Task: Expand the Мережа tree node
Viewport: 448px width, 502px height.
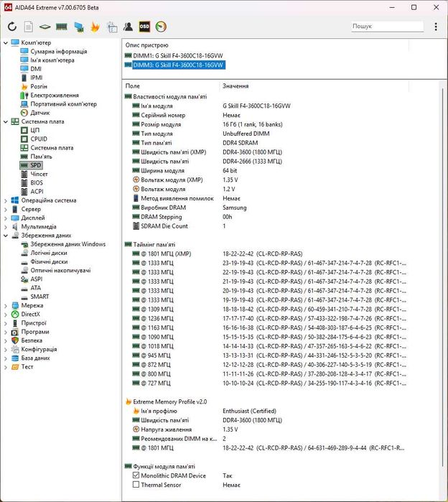Action: (x=6, y=306)
